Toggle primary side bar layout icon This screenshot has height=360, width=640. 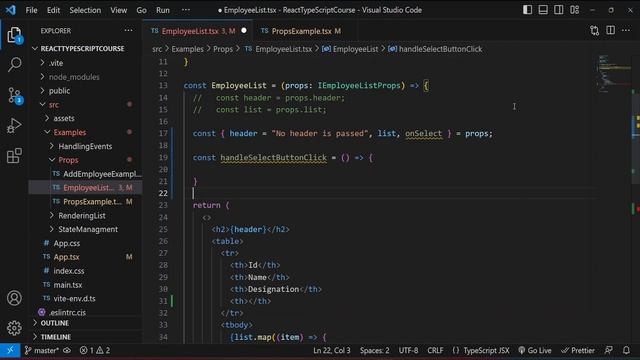pyautogui.click(x=527, y=10)
